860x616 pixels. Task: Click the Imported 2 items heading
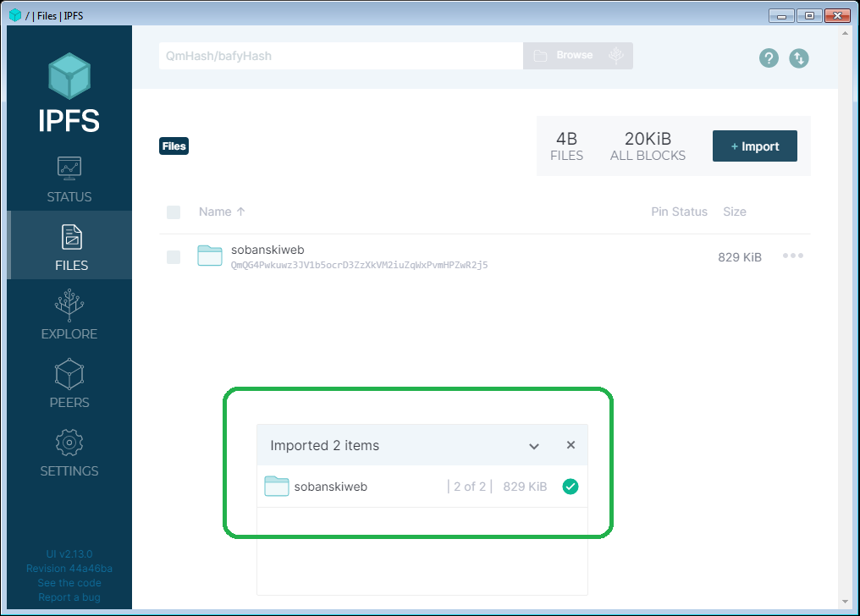(x=325, y=446)
